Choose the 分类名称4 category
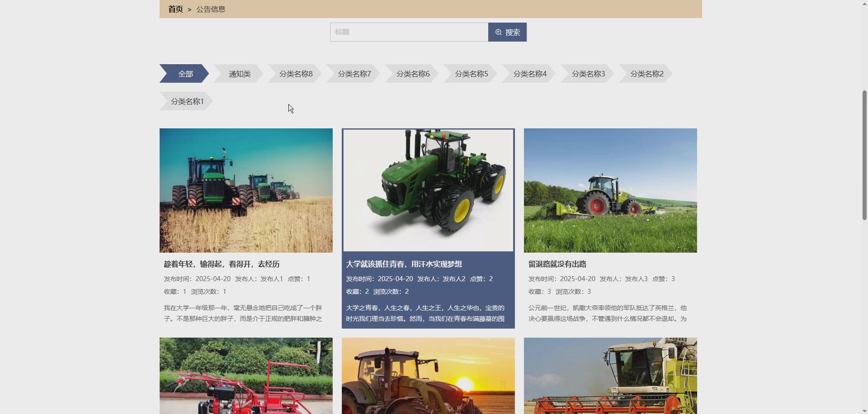The height and width of the screenshot is (414, 868). coord(530,73)
